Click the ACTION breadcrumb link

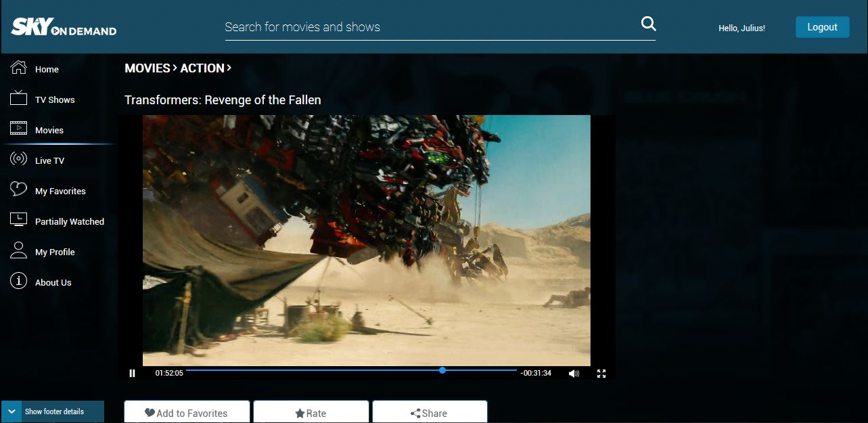pos(202,68)
